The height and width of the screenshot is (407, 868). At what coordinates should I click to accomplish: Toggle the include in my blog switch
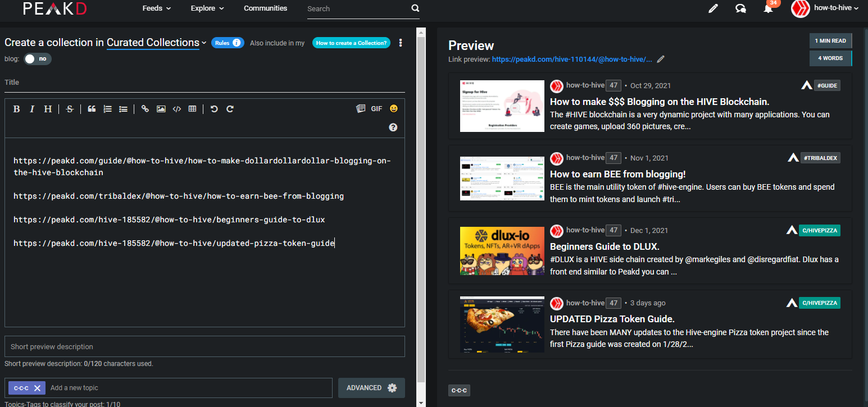coord(38,58)
